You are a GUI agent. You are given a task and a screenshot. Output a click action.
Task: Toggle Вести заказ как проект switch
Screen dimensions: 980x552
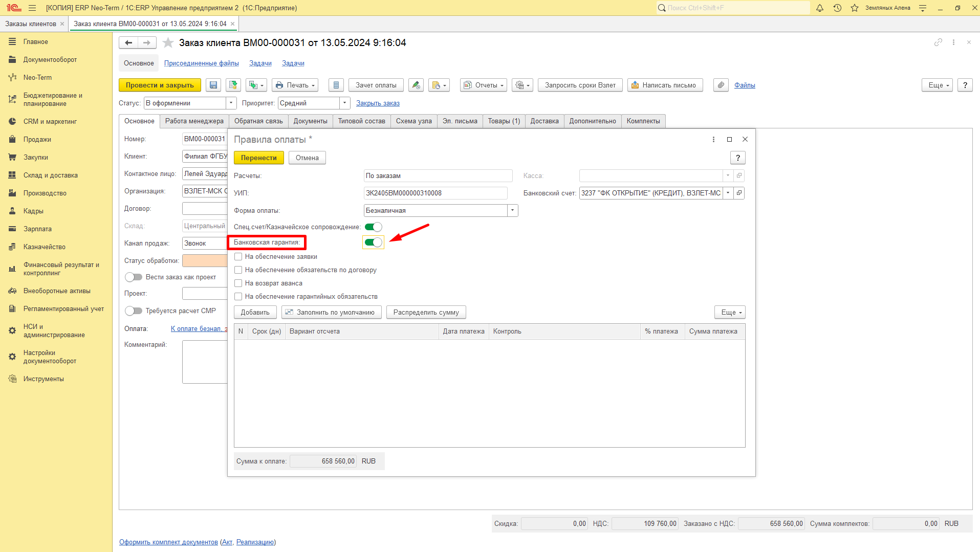pos(134,277)
